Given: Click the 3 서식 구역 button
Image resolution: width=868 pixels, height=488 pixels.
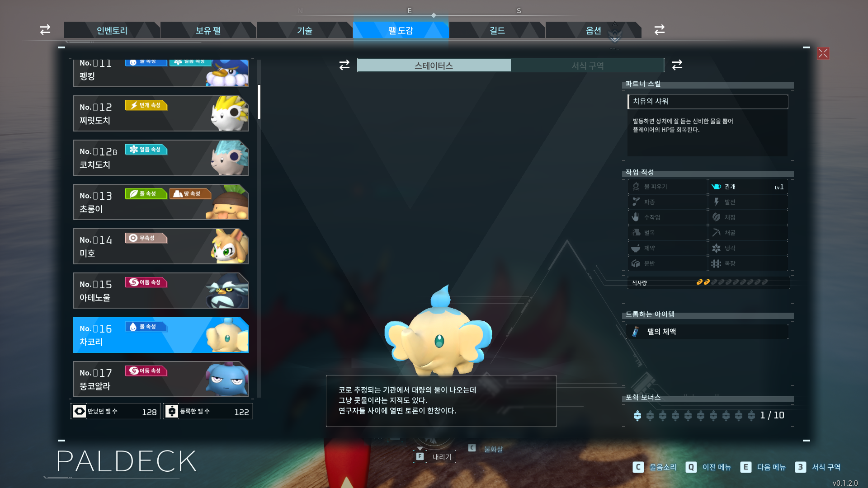Looking at the screenshot, I should 818,467.
